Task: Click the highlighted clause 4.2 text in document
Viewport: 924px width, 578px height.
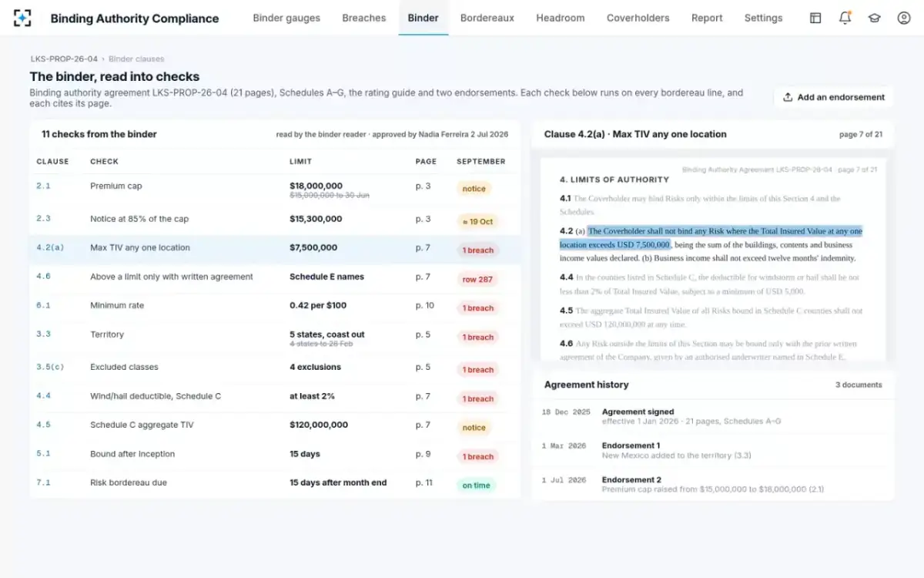Action: 711,238
